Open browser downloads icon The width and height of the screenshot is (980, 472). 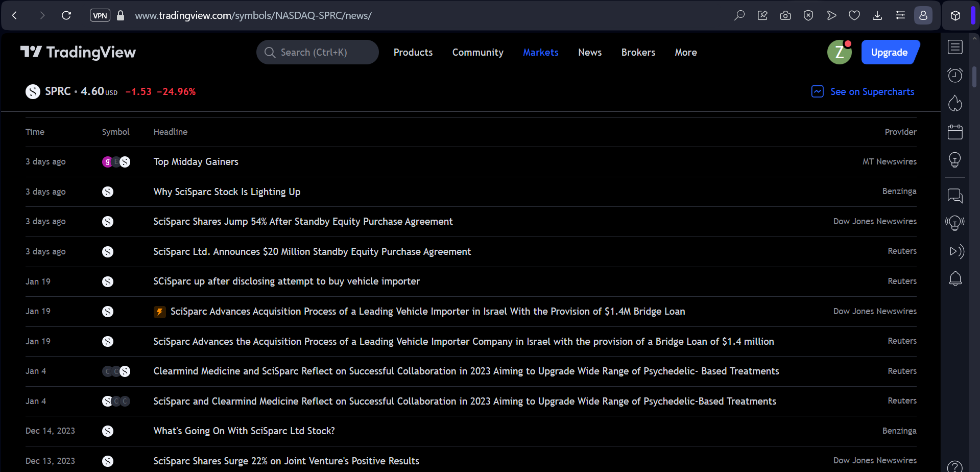click(877, 15)
